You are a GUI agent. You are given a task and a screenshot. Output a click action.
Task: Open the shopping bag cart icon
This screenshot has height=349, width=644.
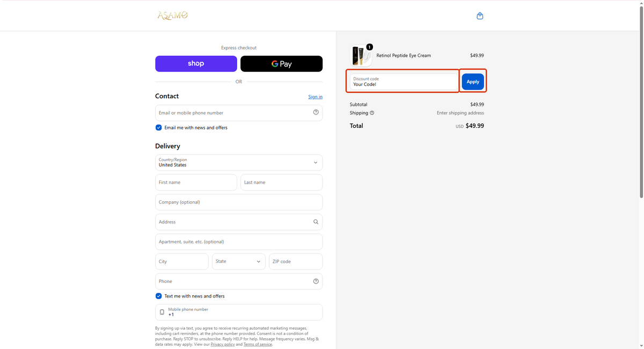click(x=480, y=16)
